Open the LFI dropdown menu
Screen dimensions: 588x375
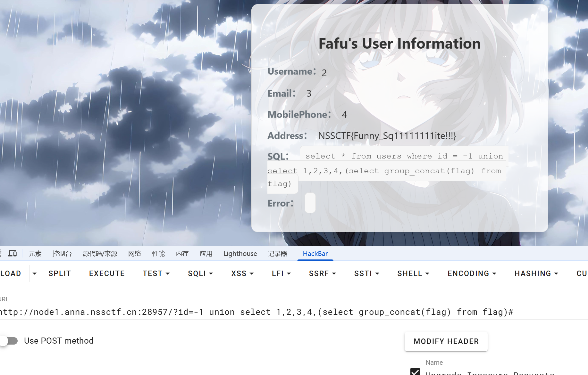pyautogui.click(x=281, y=273)
